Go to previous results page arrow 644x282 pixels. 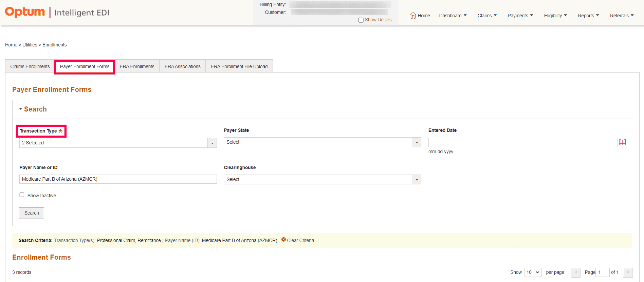[575, 272]
